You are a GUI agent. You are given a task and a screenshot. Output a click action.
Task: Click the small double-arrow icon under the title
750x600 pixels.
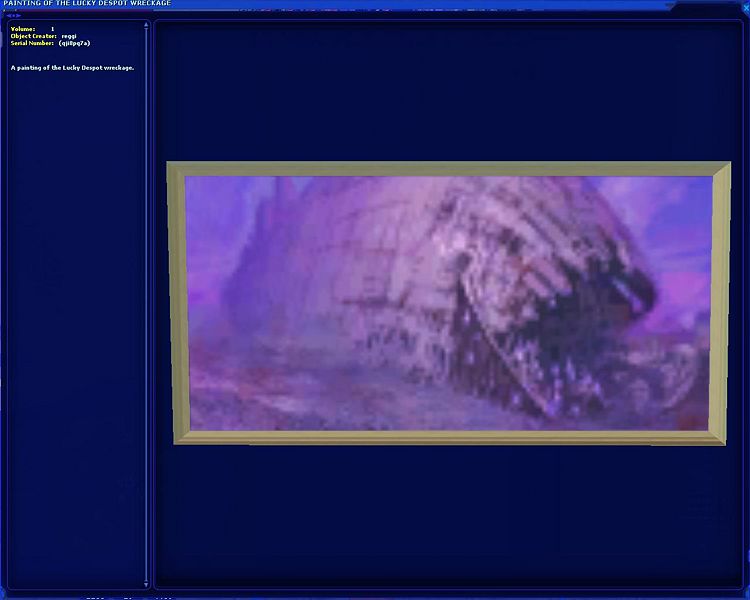click(13, 15)
